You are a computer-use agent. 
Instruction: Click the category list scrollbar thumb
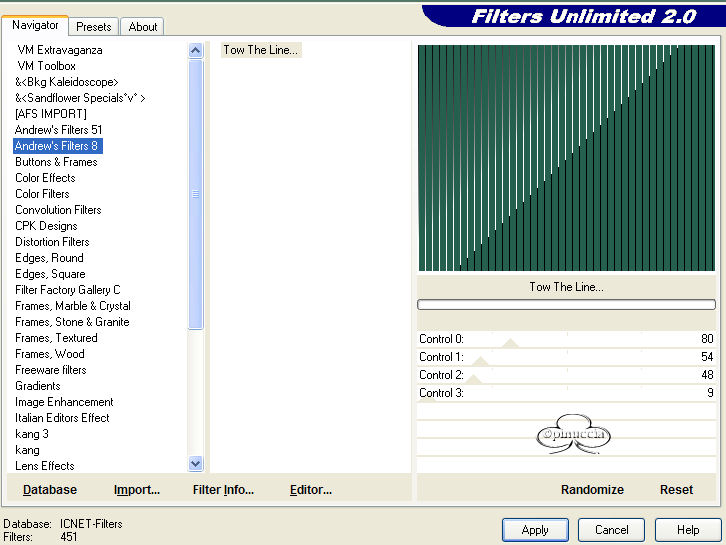point(196,194)
